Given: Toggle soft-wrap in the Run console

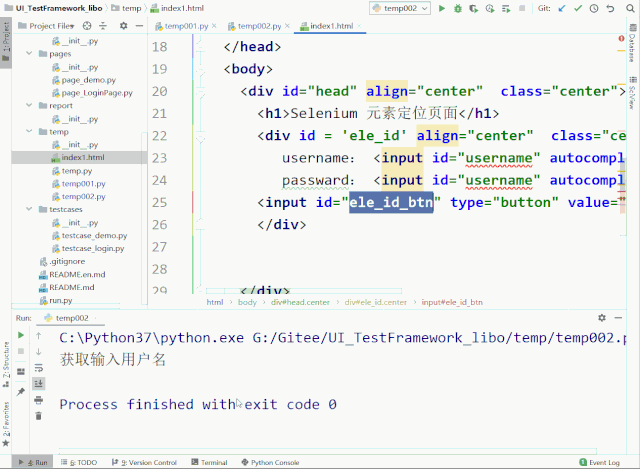Looking at the screenshot, I should coord(38,368).
